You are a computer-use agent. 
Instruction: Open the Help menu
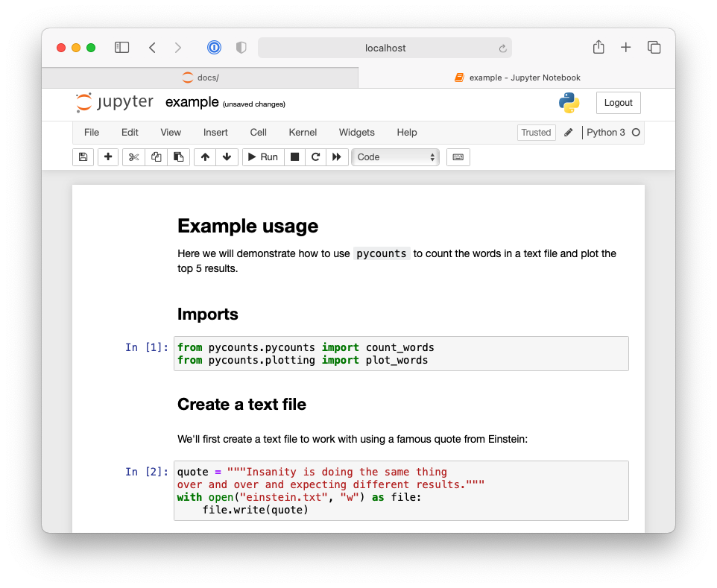407,133
